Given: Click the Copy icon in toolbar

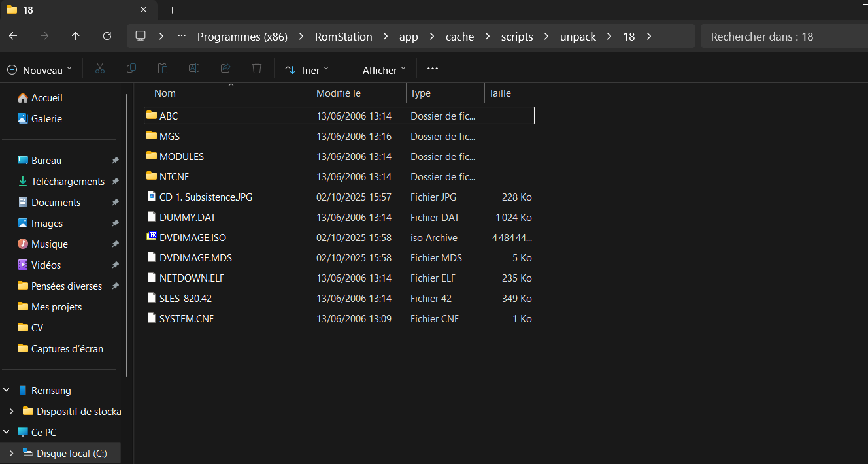Looking at the screenshot, I should click(131, 69).
